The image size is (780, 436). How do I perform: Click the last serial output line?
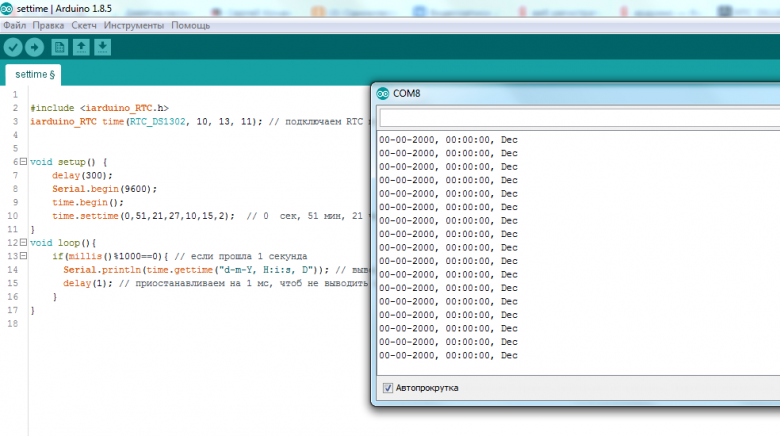448,355
